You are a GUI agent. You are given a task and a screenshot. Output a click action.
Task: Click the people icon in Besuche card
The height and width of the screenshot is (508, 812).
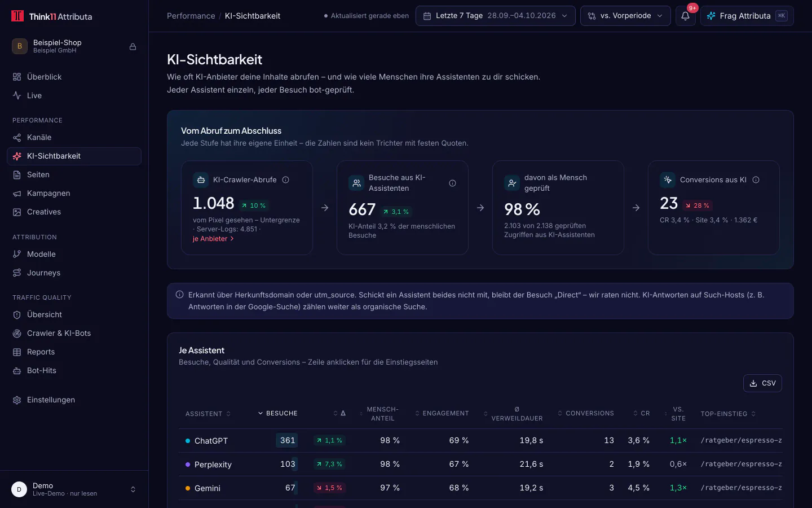(356, 183)
